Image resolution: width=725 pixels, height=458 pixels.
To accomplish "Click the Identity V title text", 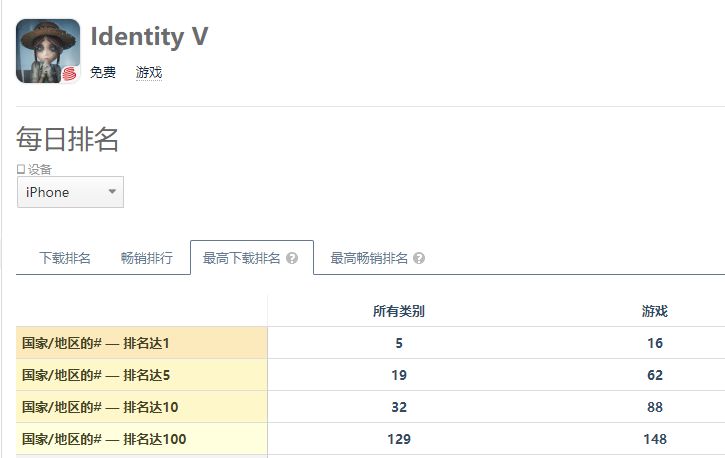I will [x=149, y=37].
